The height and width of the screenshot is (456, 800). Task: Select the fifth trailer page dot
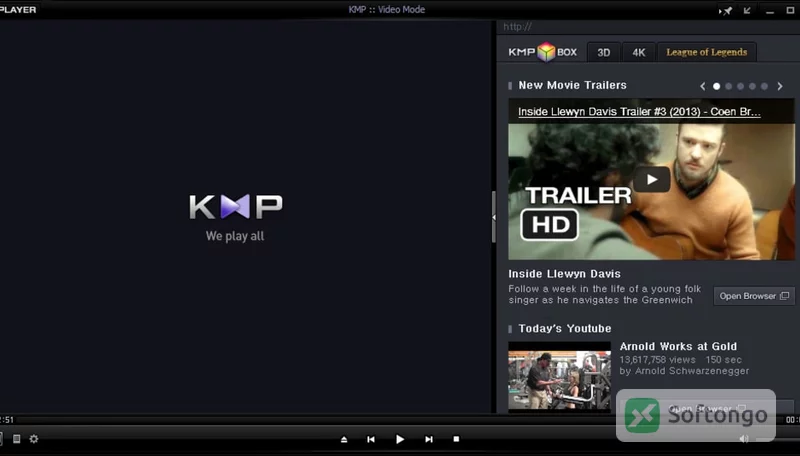pyautogui.click(x=764, y=86)
